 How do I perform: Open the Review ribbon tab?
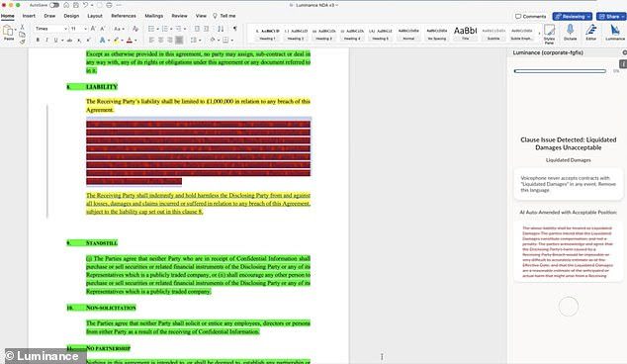point(180,16)
